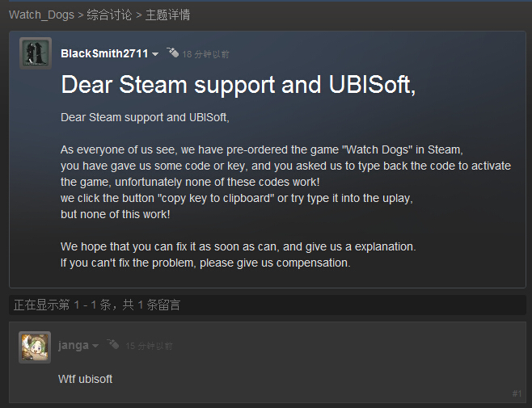Open the Watch_Dogs hub breadcrumb
This screenshot has height=408, width=532.
coord(40,15)
